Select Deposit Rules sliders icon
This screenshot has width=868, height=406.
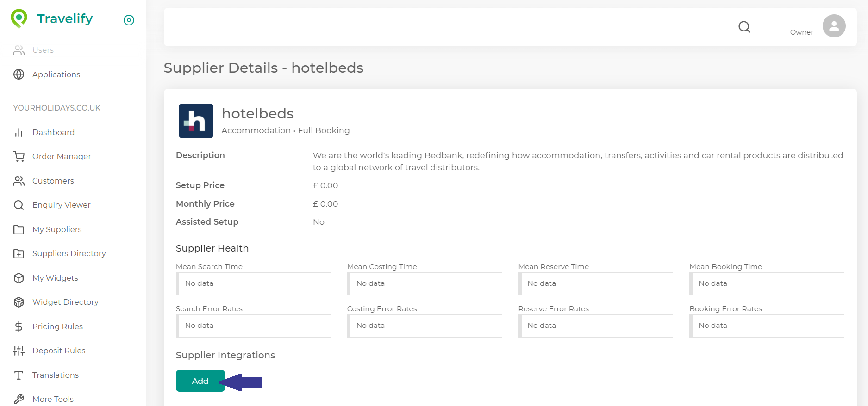point(19,351)
